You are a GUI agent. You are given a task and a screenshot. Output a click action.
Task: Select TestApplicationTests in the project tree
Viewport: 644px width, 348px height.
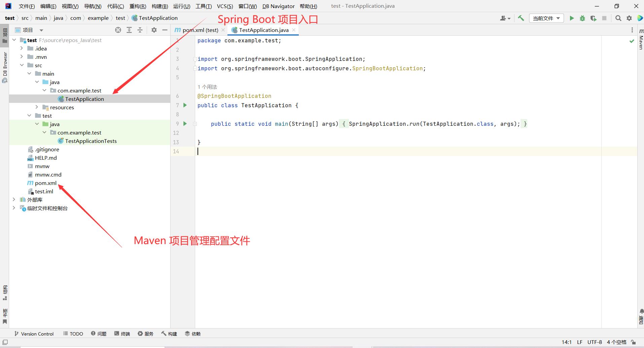point(91,141)
